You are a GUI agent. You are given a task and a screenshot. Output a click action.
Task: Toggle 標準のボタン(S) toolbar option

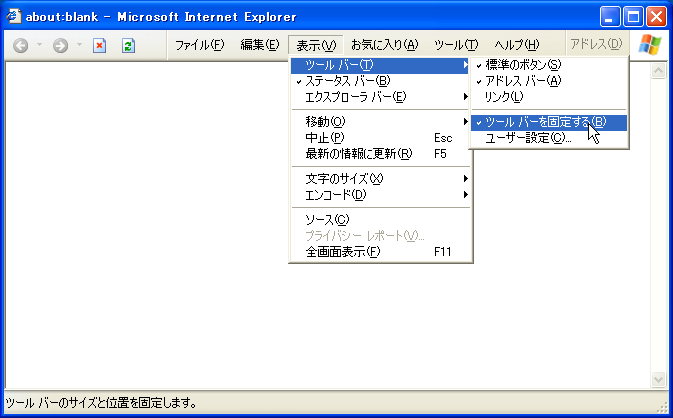tap(549, 65)
